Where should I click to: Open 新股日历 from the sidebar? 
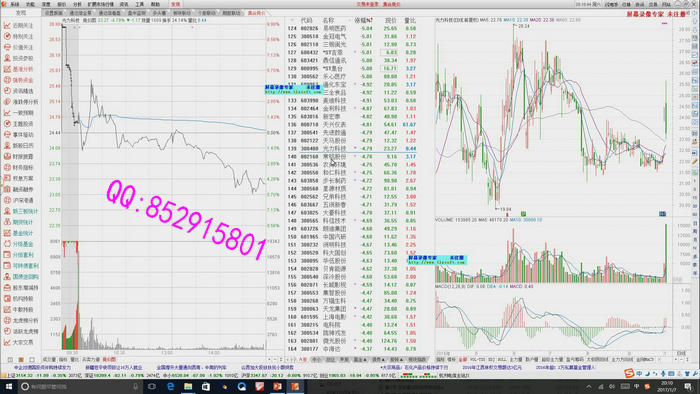[20, 145]
